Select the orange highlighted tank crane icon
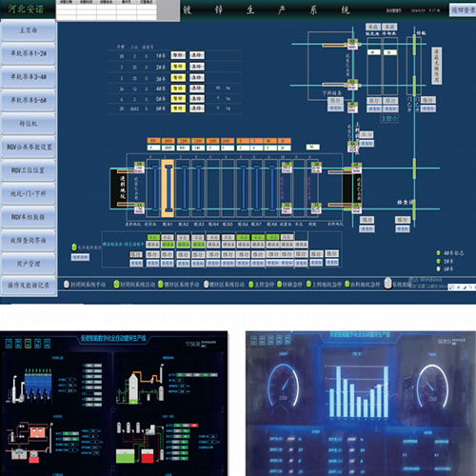The height and width of the screenshot is (476, 476). click(x=168, y=188)
